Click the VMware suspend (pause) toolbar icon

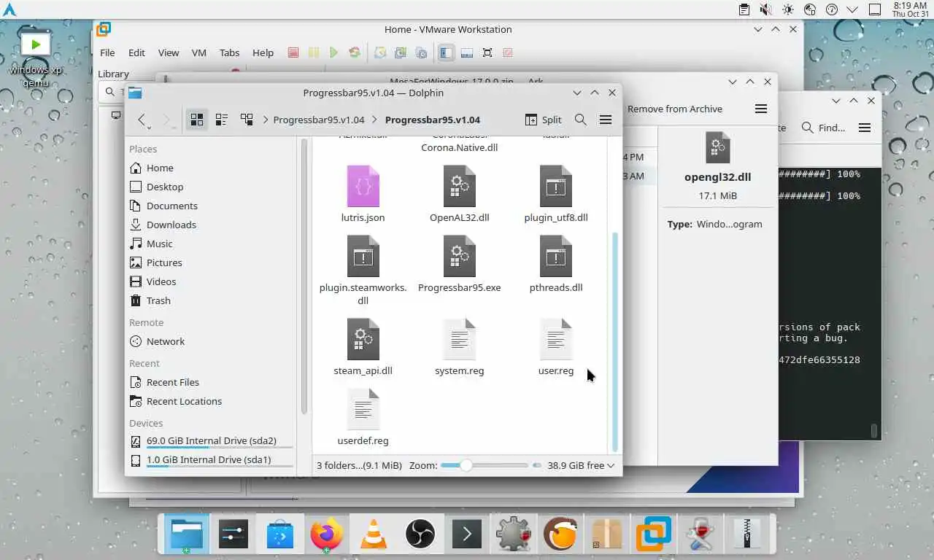click(313, 52)
